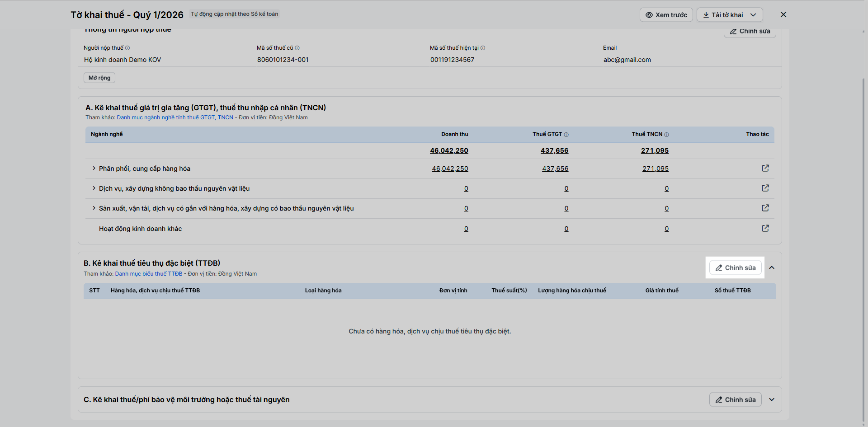Image resolution: width=868 pixels, height=427 pixels.
Task: Click Thuế TNCN 0 in Sản xuất, vận tải row
Action: (667, 208)
